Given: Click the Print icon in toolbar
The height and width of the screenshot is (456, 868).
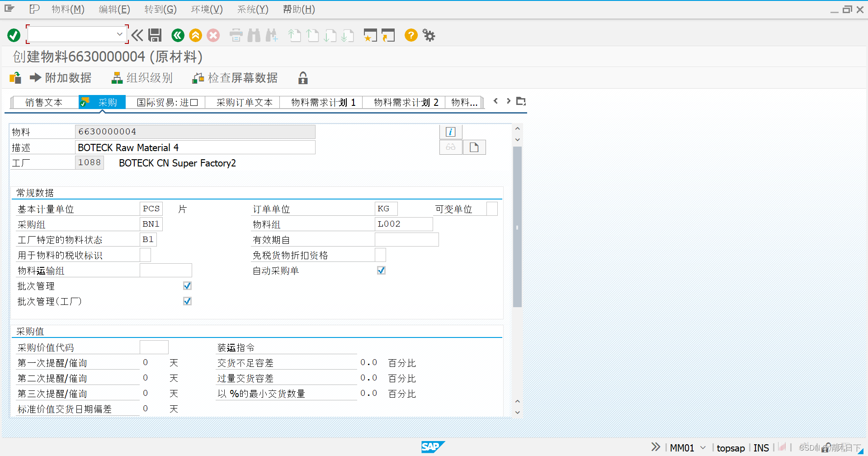Looking at the screenshot, I should pos(236,35).
